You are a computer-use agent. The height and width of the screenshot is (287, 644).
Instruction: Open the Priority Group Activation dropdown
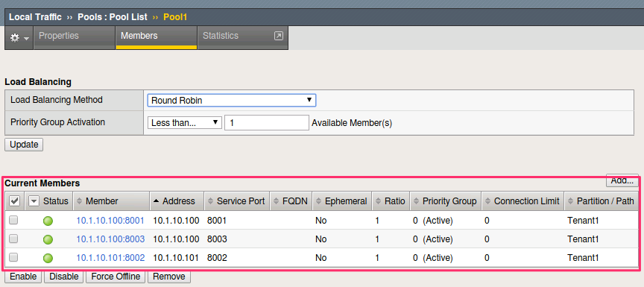pyautogui.click(x=184, y=122)
